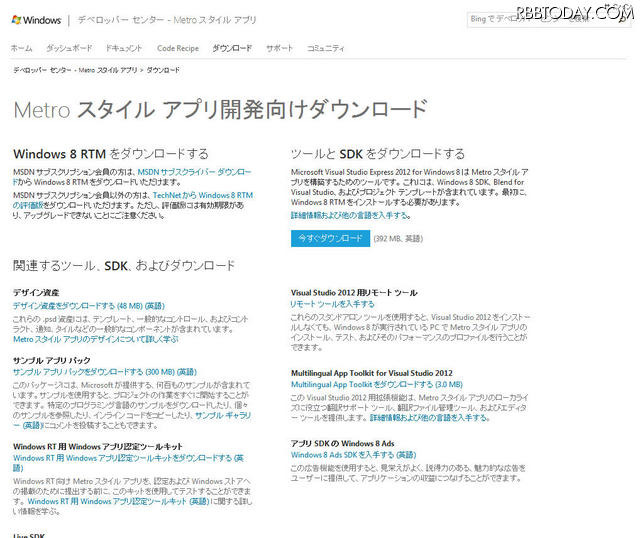The height and width of the screenshot is (538, 640).
Task: Click the Metro スタイル アプリ開発向けダウンロード page title
Action: tap(220, 109)
